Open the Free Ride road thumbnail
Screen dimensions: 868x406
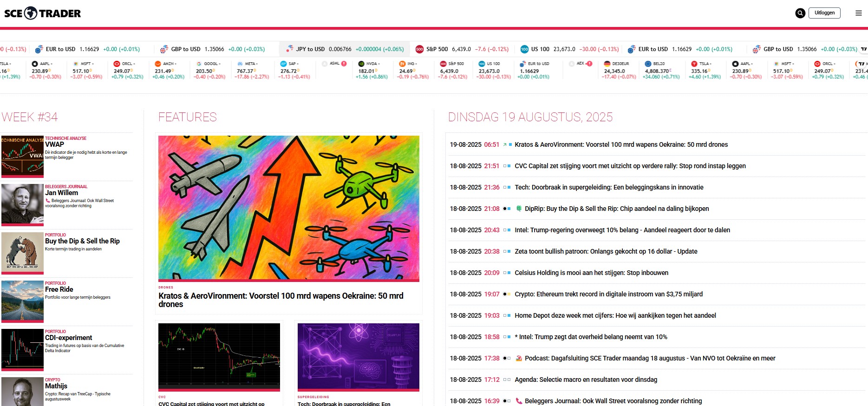pyautogui.click(x=22, y=301)
